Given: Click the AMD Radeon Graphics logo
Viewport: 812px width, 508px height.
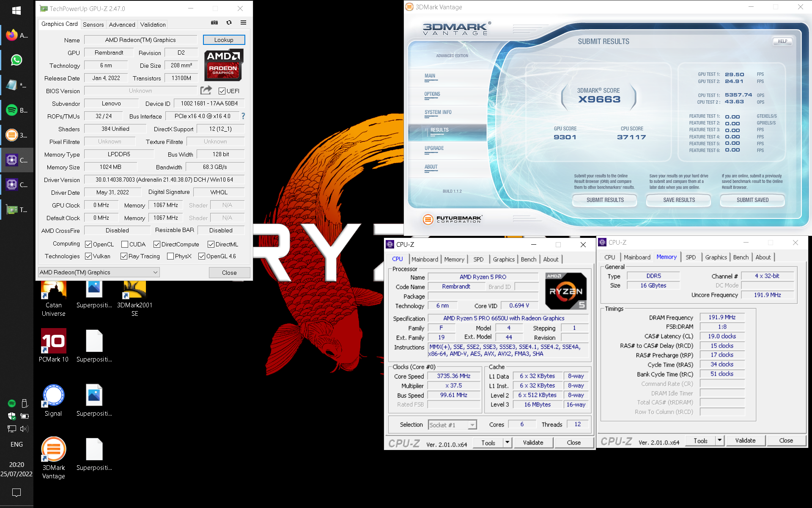Looking at the screenshot, I should 223,65.
